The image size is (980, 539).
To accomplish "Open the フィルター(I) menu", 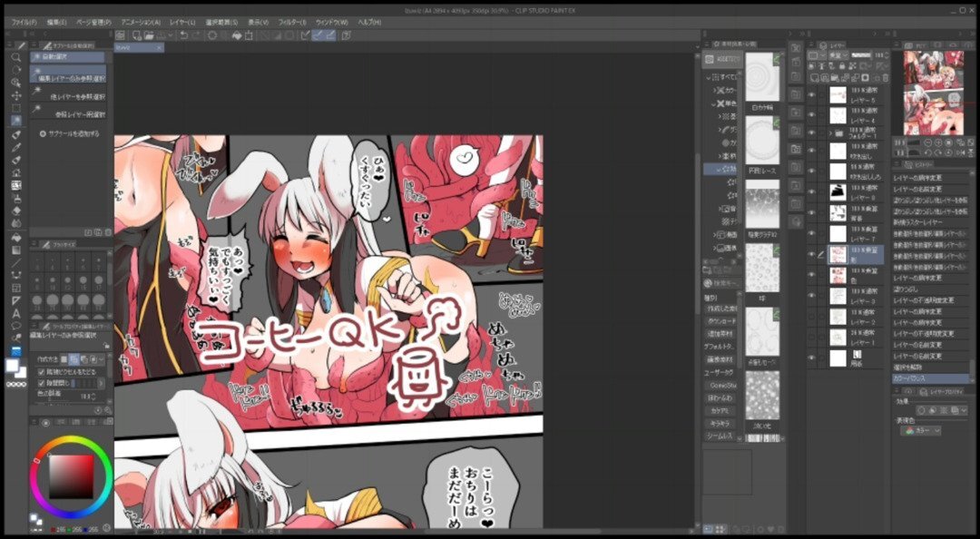I will tap(292, 22).
